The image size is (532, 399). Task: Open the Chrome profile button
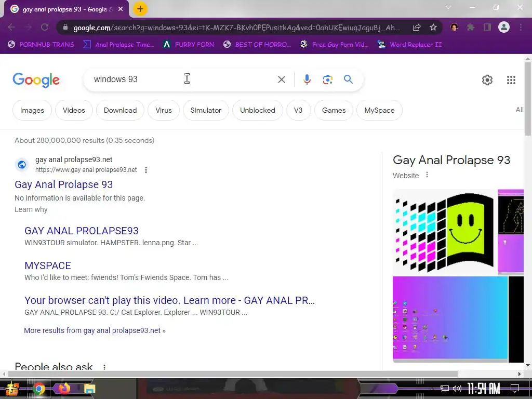point(504,27)
